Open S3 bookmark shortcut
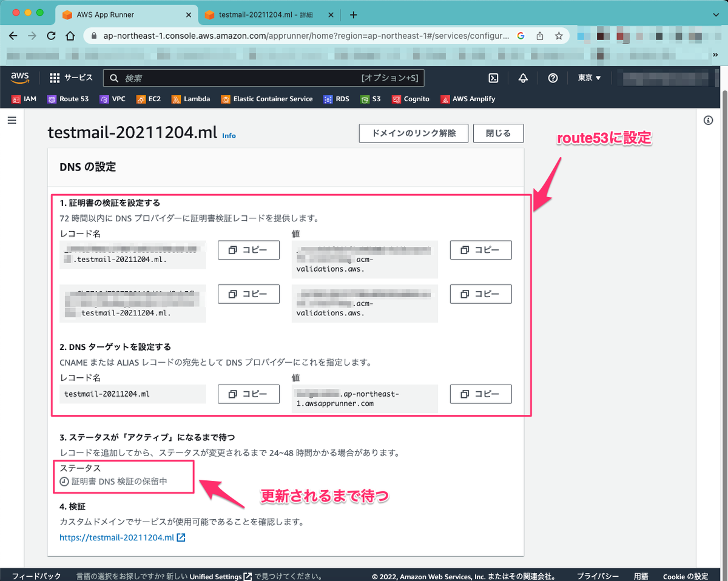The image size is (728, 581). [x=371, y=99]
